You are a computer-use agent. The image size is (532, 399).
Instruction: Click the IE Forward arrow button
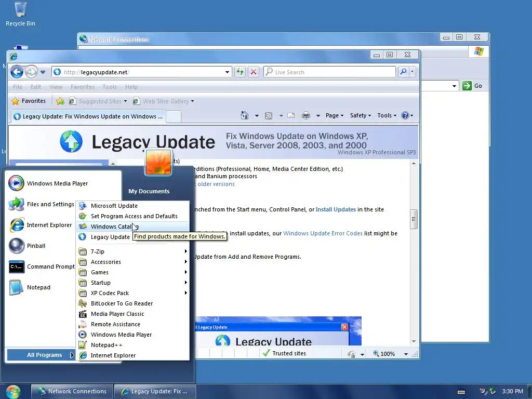[31, 72]
